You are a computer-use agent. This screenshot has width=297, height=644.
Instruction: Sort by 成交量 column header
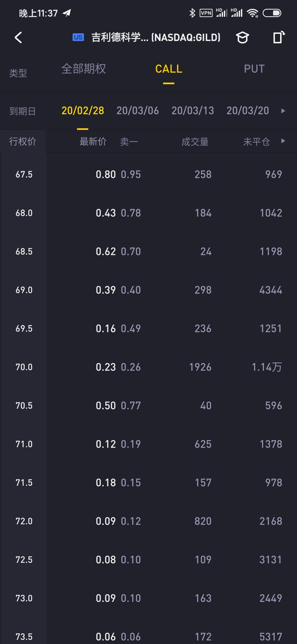(x=195, y=142)
